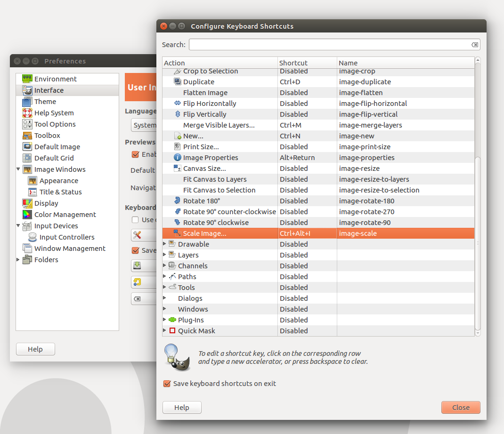Expand the Channels shortcut group

[x=164, y=265]
